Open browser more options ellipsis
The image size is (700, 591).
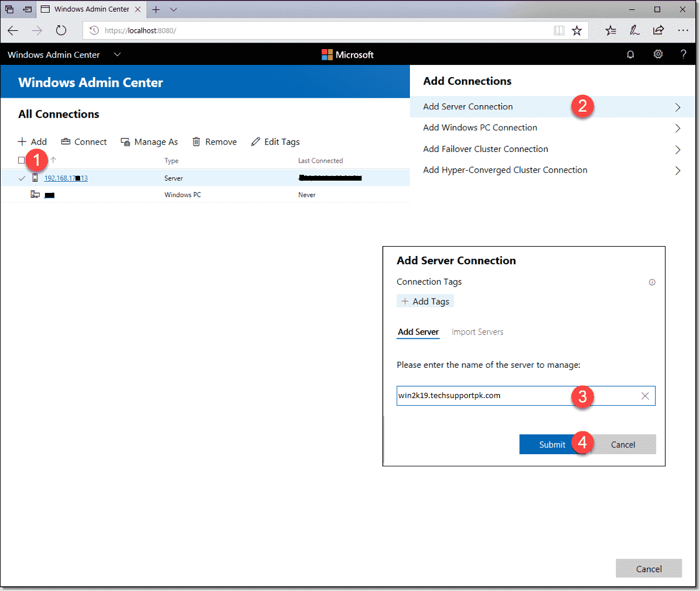pos(683,30)
